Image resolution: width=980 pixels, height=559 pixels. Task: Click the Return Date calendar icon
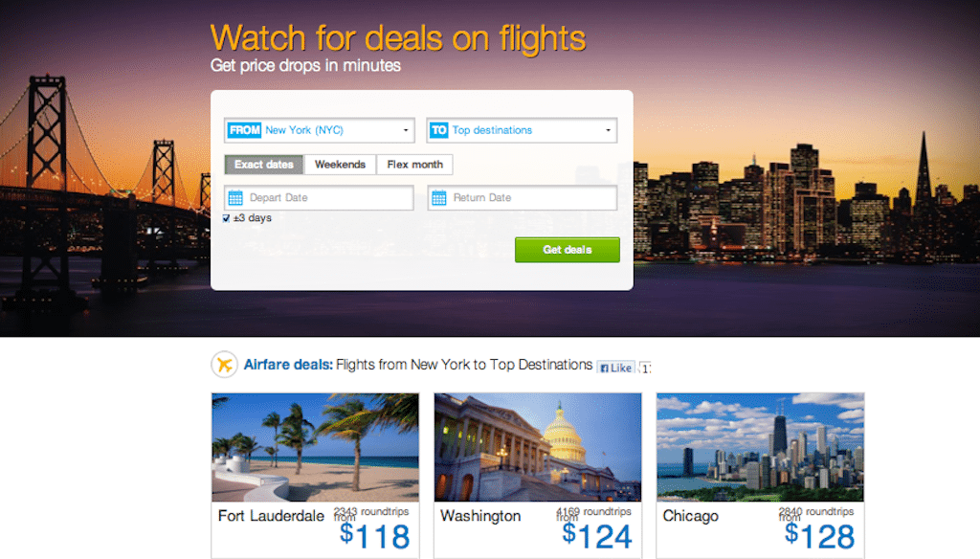(439, 198)
